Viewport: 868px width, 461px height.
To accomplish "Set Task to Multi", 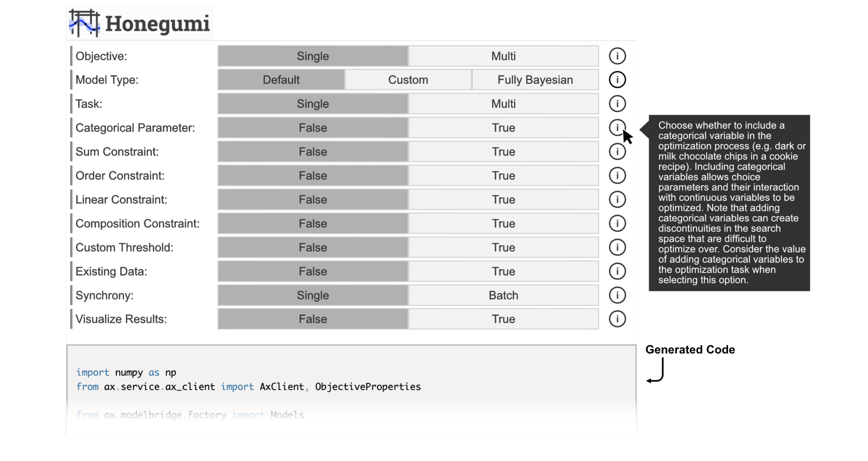I will [x=503, y=104].
